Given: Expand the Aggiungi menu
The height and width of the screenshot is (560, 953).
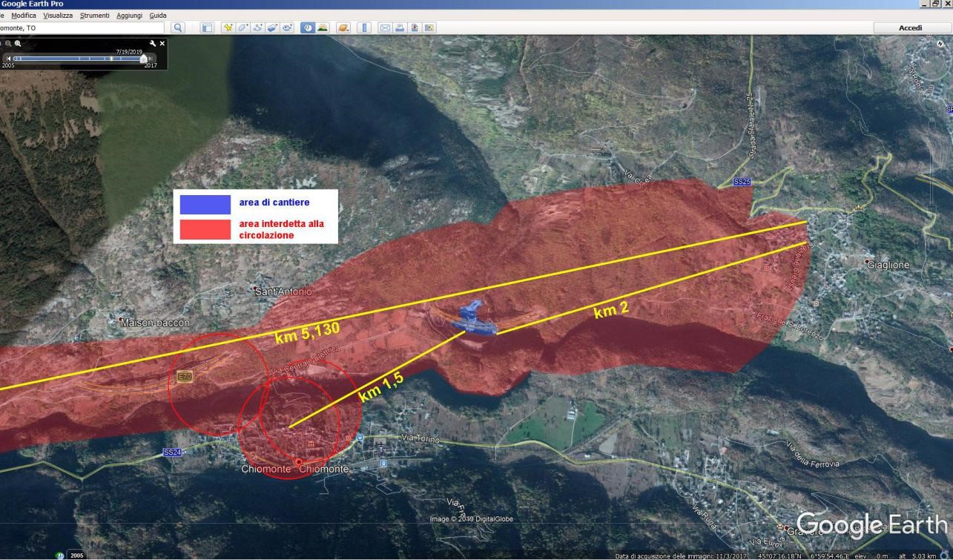Looking at the screenshot, I should (x=129, y=15).
